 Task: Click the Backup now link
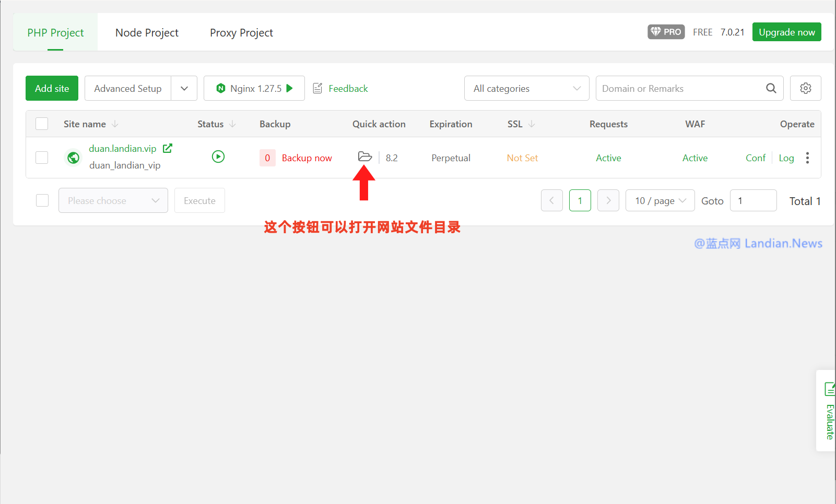(307, 158)
